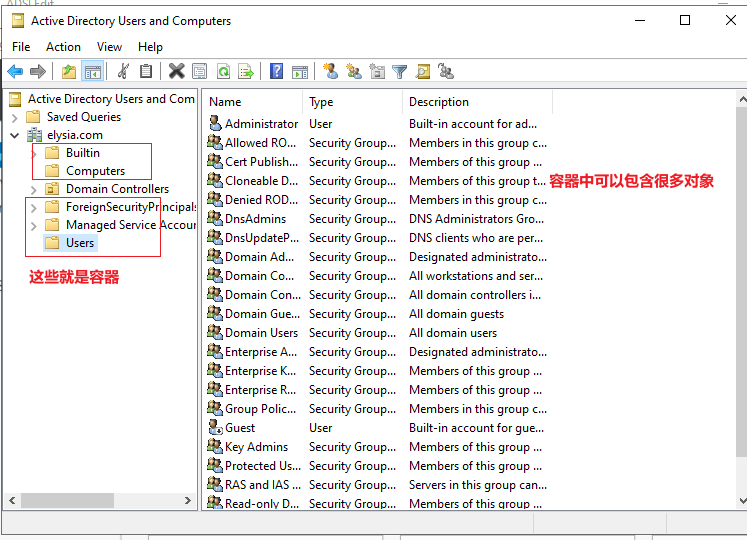Expand the Saved Queries tree node
Viewport: 747px width, 540px height.
pyautogui.click(x=14, y=117)
